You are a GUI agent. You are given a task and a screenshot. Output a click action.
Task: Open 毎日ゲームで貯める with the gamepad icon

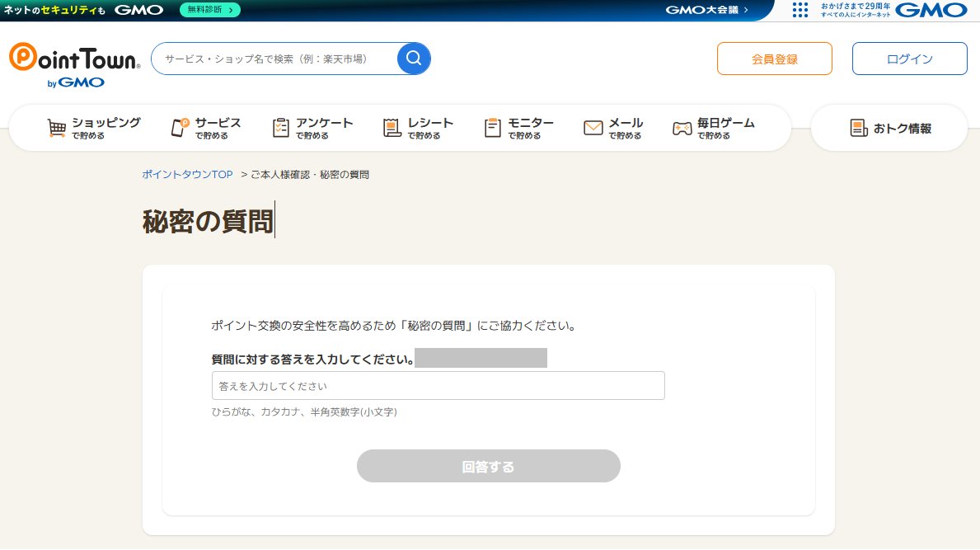pyautogui.click(x=682, y=128)
